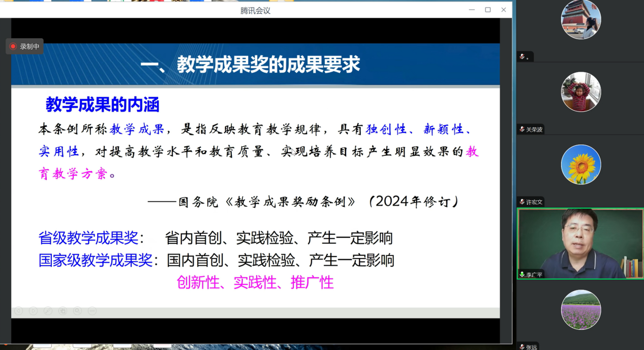Image resolution: width=644 pixels, height=350 pixels.
Task: Click the microphone icon of the topmost participant
Action: [522, 56]
